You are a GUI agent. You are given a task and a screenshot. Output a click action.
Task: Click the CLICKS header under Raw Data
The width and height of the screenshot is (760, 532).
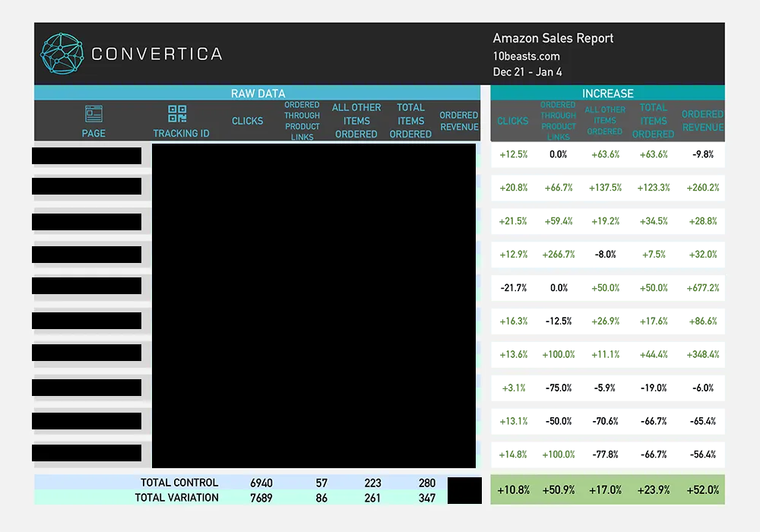tap(247, 121)
